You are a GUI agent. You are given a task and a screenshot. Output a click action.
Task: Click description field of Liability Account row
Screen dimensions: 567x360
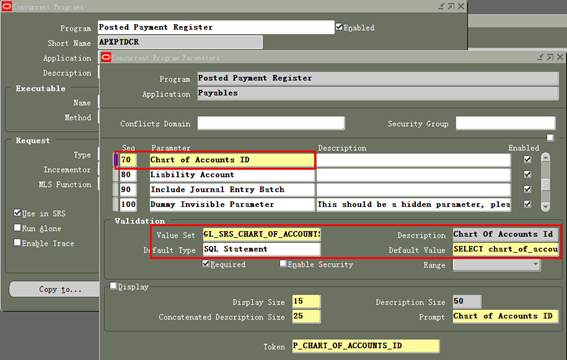coord(413,175)
